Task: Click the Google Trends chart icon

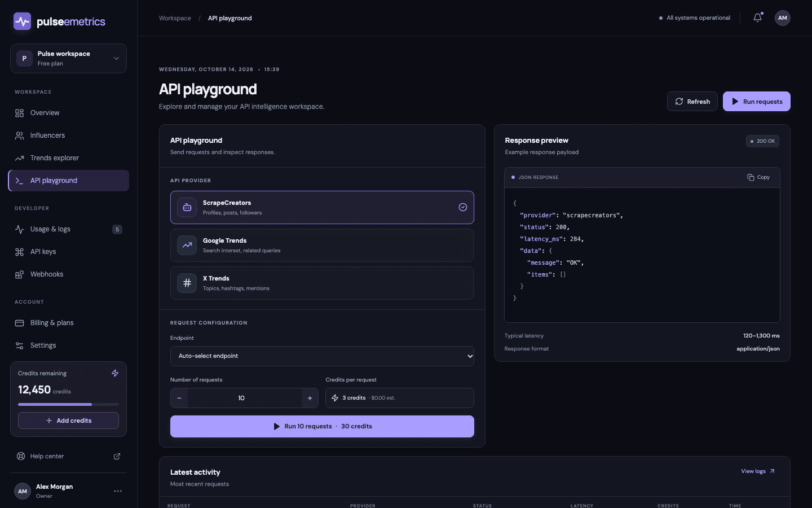Action: (187, 245)
